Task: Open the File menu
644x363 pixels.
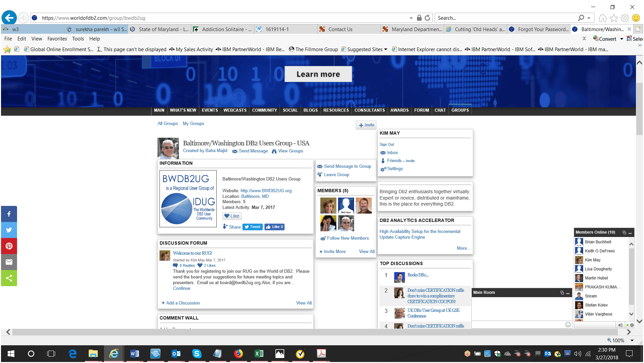Action: point(8,39)
